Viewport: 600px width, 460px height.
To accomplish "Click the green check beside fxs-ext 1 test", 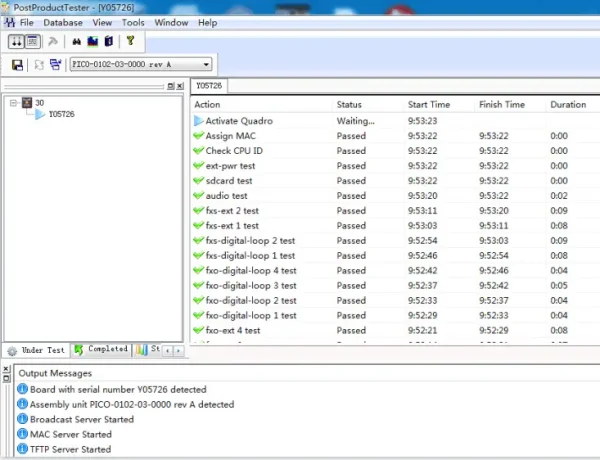I will 198,225.
